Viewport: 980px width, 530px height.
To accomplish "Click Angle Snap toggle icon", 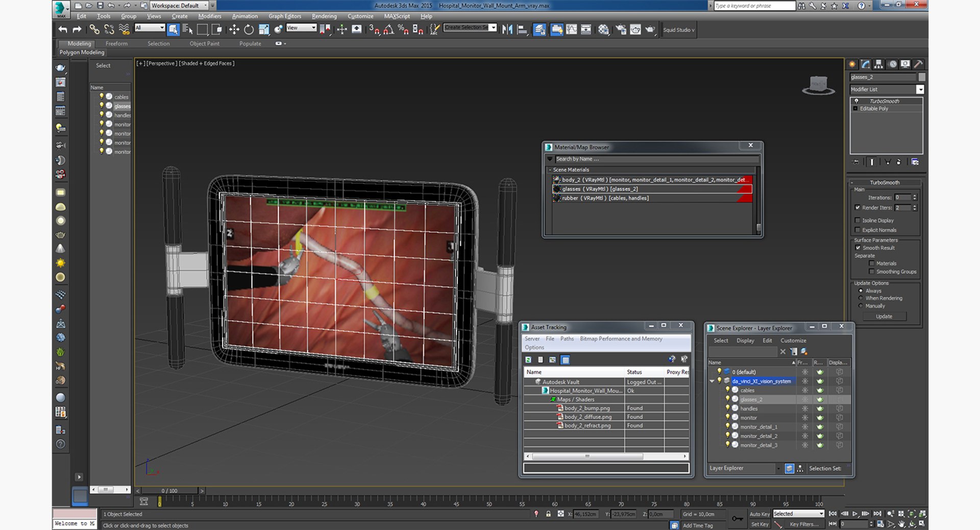I will click(388, 30).
